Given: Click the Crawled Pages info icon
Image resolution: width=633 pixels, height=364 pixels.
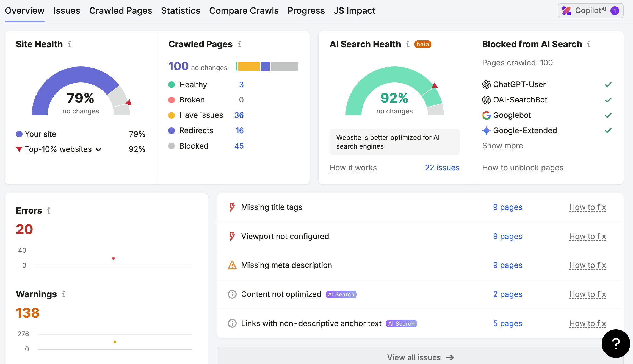Looking at the screenshot, I should click(239, 44).
